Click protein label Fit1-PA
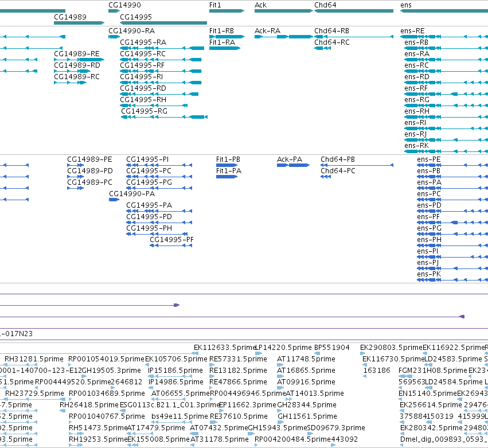488x448 pixels. 229,171
